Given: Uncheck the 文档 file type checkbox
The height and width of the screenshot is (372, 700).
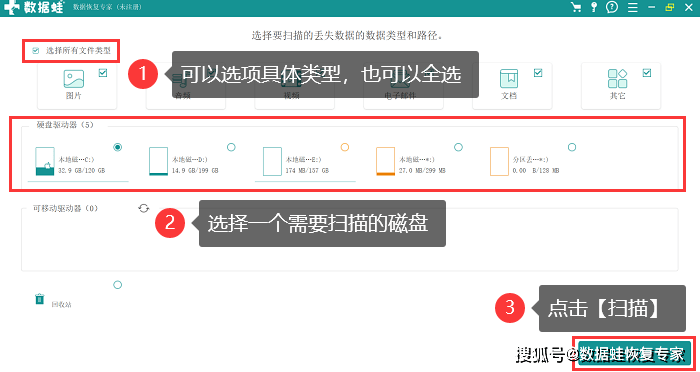Looking at the screenshot, I should 538,72.
